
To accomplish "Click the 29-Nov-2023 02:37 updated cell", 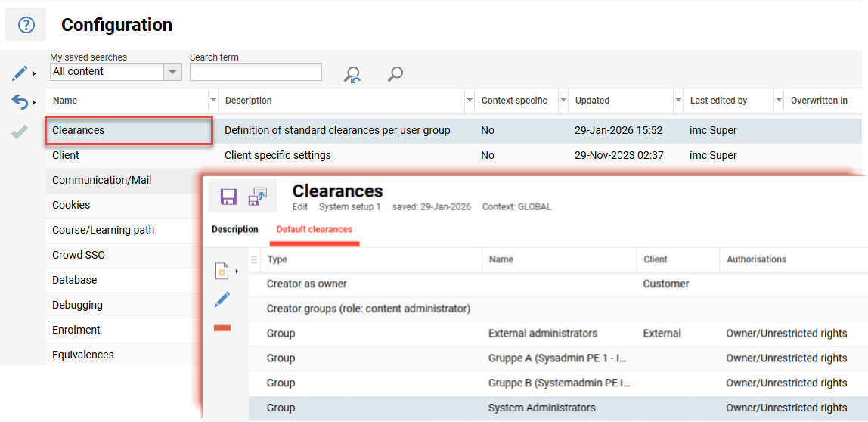I will (619, 156).
